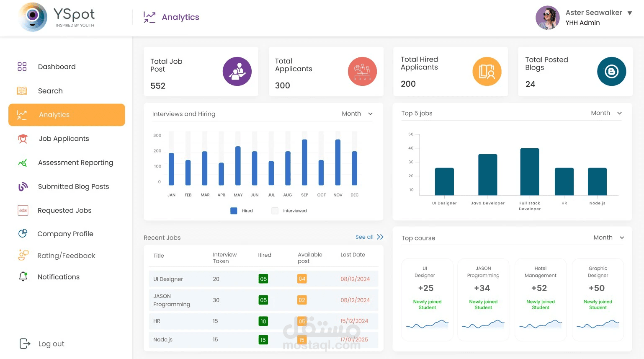The height and width of the screenshot is (359, 644).
Task: Click the Dashboard grid icon
Action: coord(22,67)
